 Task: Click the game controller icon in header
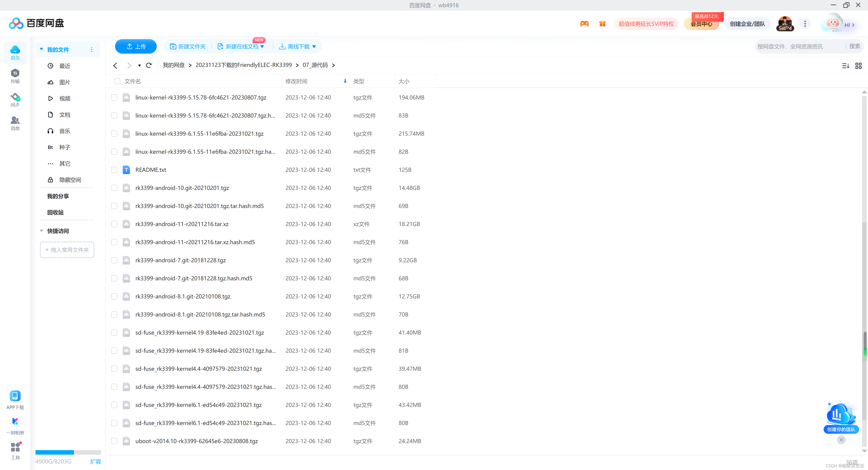[x=584, y=24]
